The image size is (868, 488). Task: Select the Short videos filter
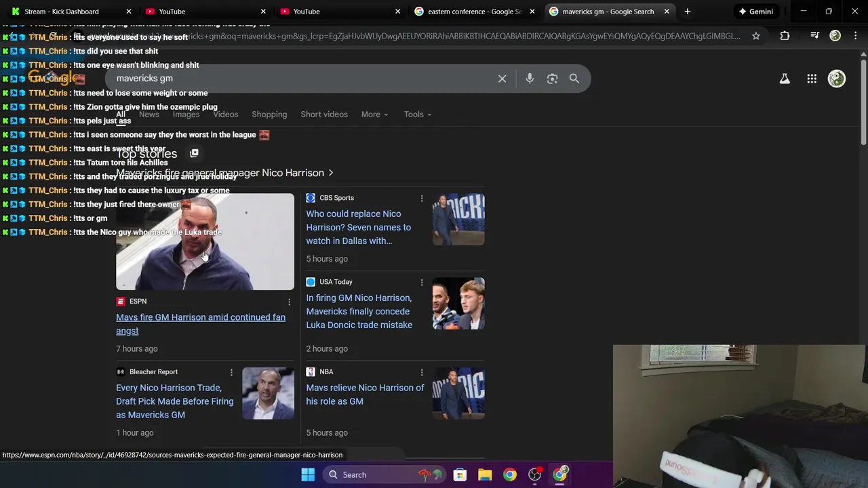tap(324, 115)
